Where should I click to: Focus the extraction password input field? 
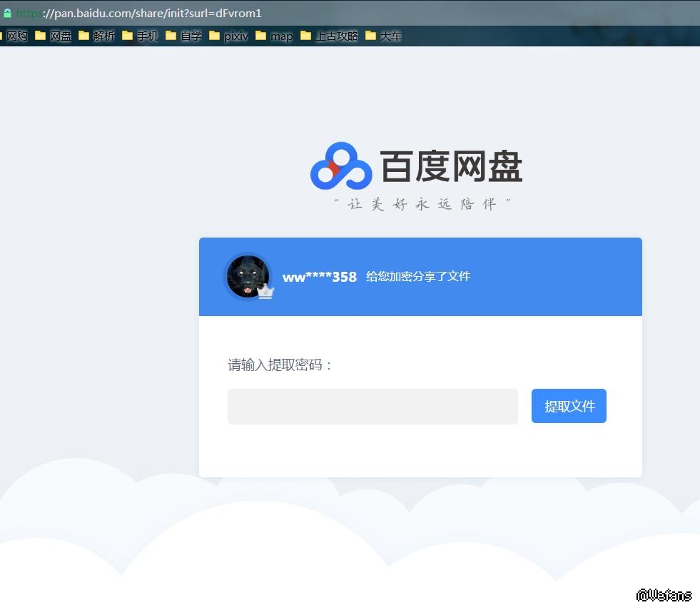(x=372, y=406)
